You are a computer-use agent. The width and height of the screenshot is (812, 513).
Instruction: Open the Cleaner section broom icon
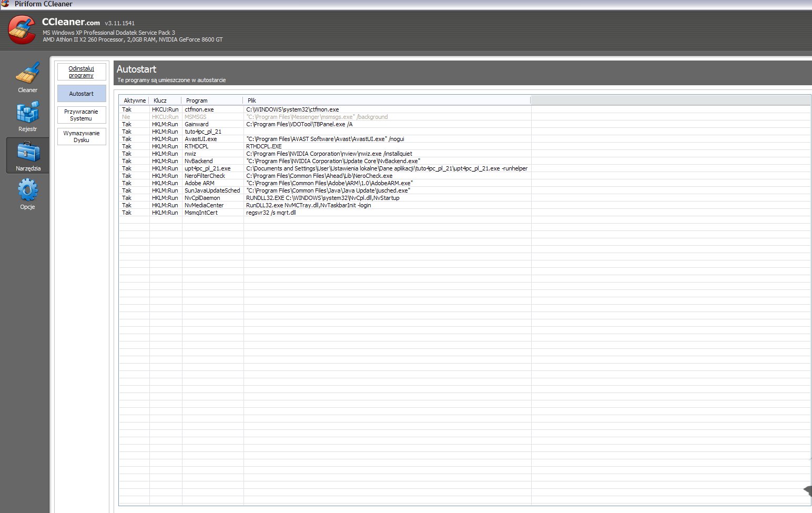[27, 73]
